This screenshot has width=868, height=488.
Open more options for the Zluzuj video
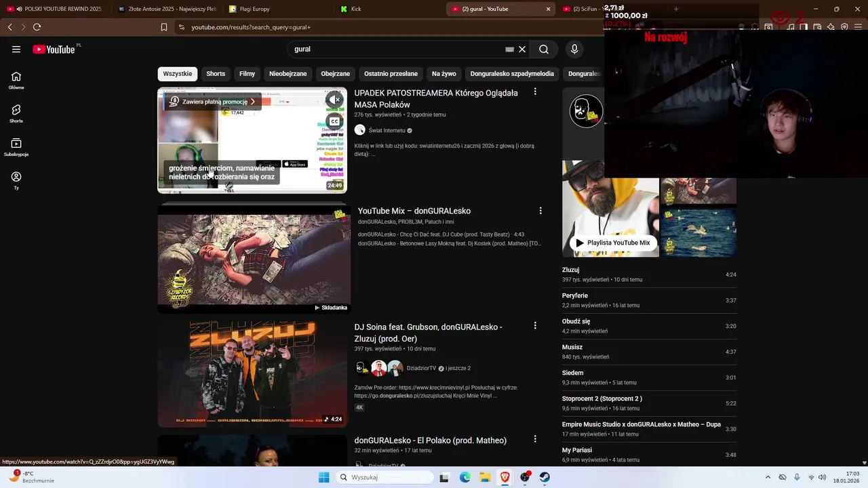(535, 325)
